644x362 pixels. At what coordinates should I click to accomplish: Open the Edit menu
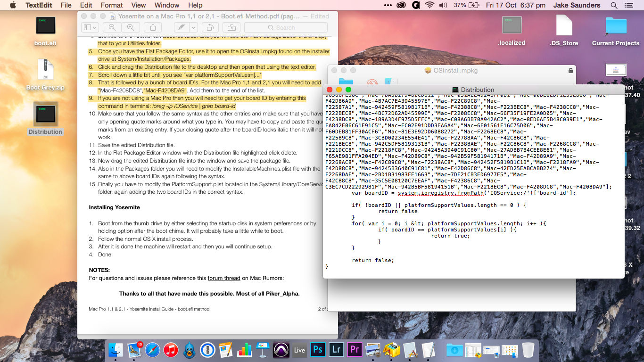pyautogui.click(x=86, y=5)
